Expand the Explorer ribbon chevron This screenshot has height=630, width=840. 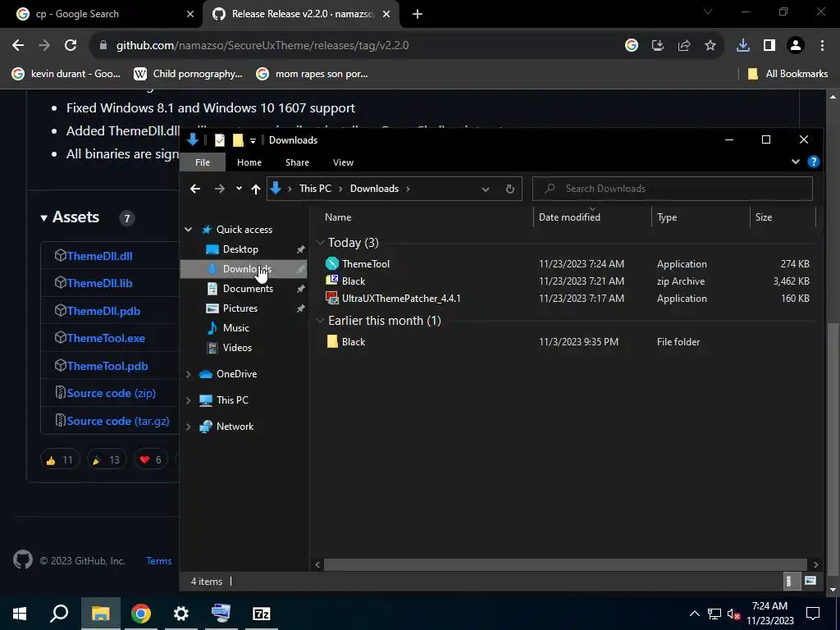[x=796, y=162]
